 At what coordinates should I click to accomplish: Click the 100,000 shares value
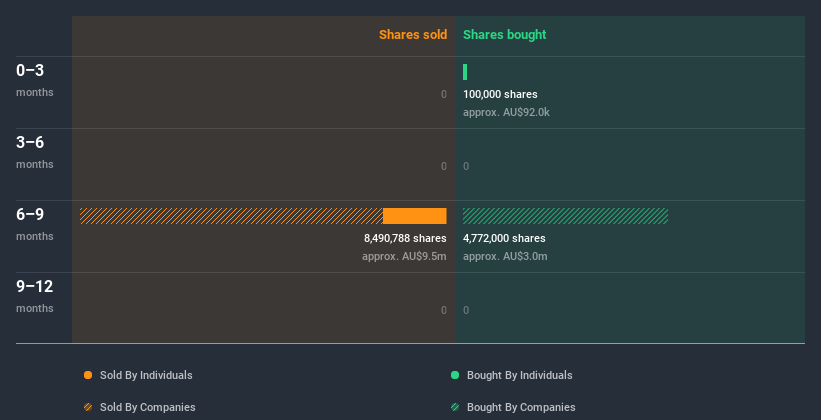coord(500,94)
